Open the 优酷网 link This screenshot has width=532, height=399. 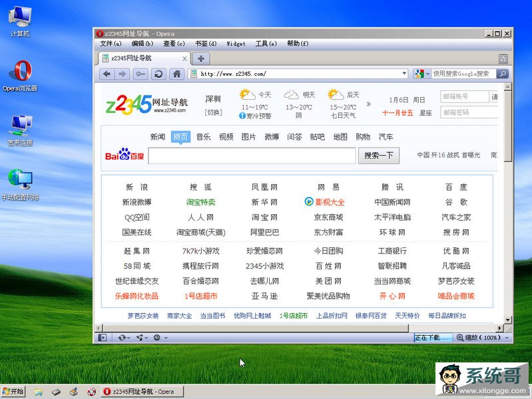click(x=456, y=251)
